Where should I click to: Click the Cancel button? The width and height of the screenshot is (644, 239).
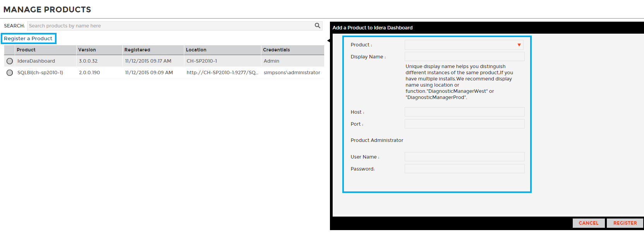coord(589,223)
